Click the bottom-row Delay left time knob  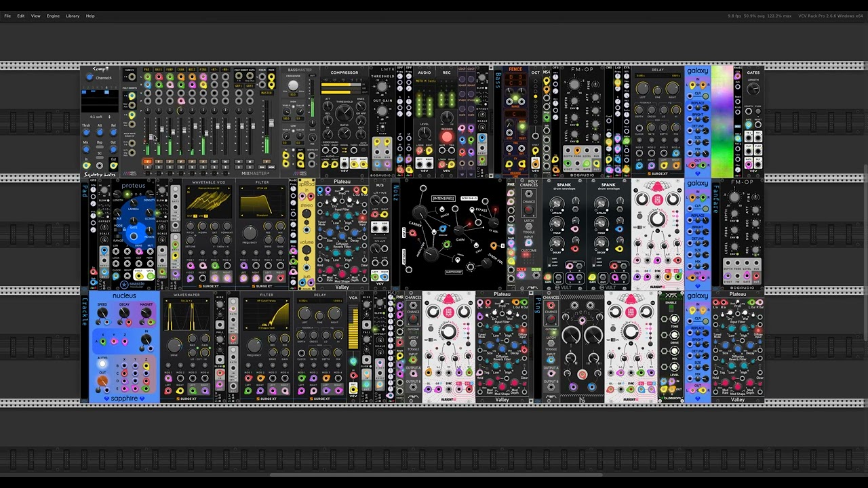(x=304, y=314)
